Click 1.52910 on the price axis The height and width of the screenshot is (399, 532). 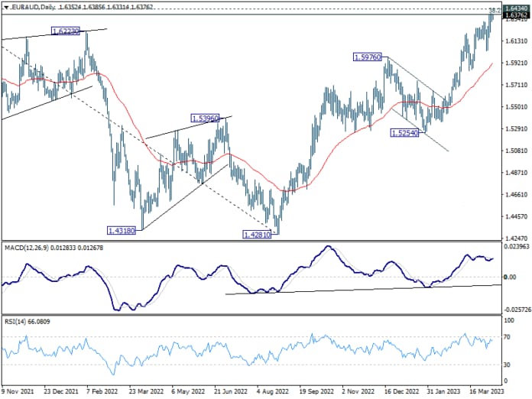click(517, 128)
